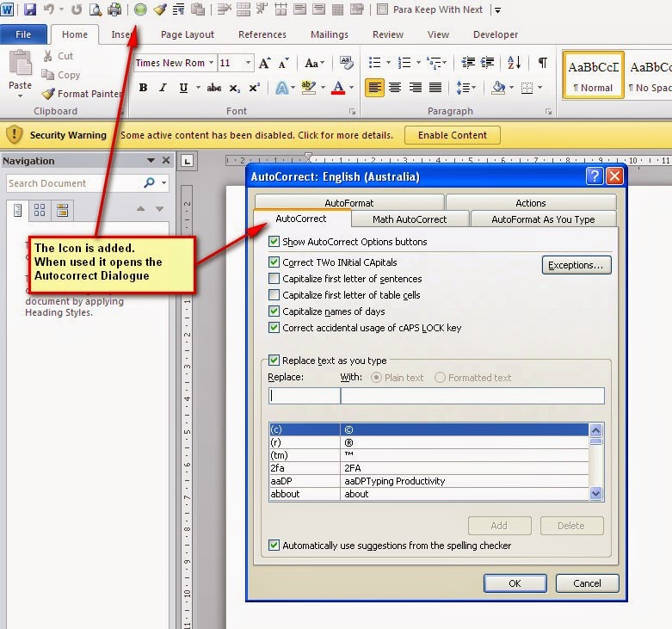Toggle Show AutoCorrect Options buttons checkbox

(x=274, y=242)
